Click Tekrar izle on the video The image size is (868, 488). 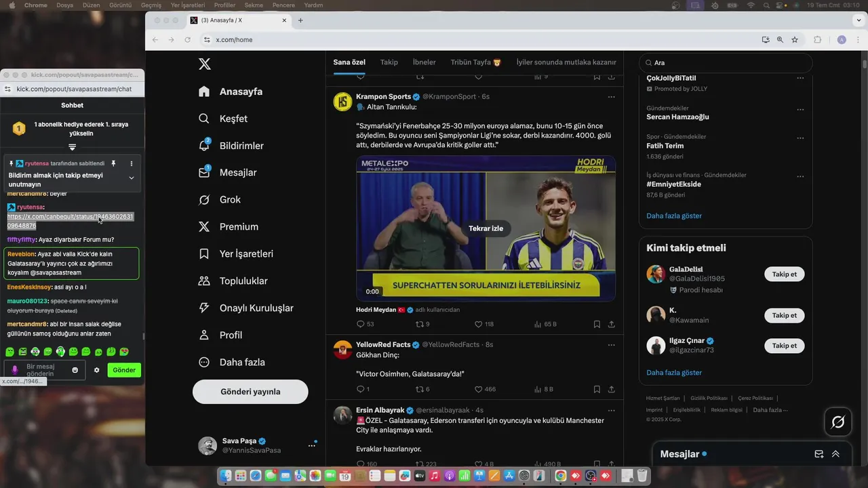486,228
